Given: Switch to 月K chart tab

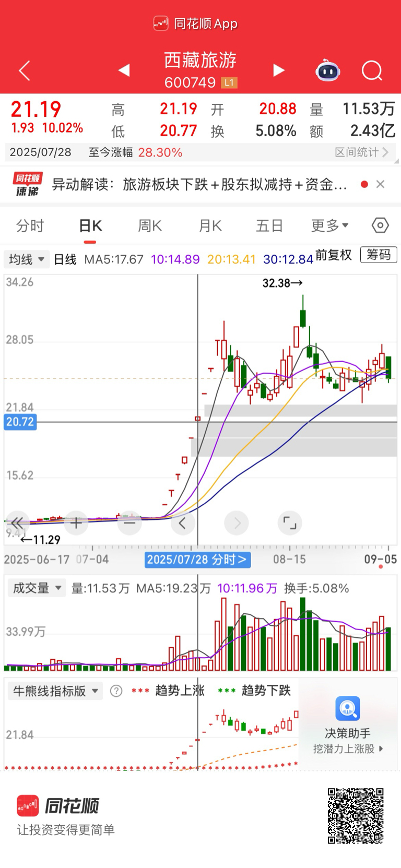Looking at the screenshot, I should [x=210, y=225].
